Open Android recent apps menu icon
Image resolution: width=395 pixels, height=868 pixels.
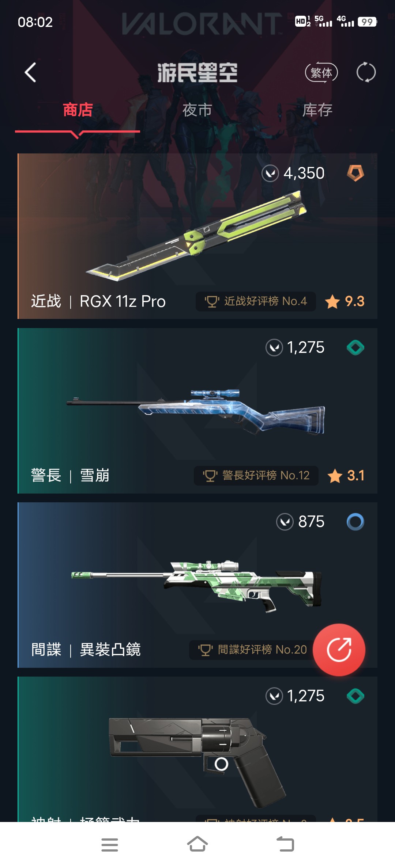pos(110,845)
